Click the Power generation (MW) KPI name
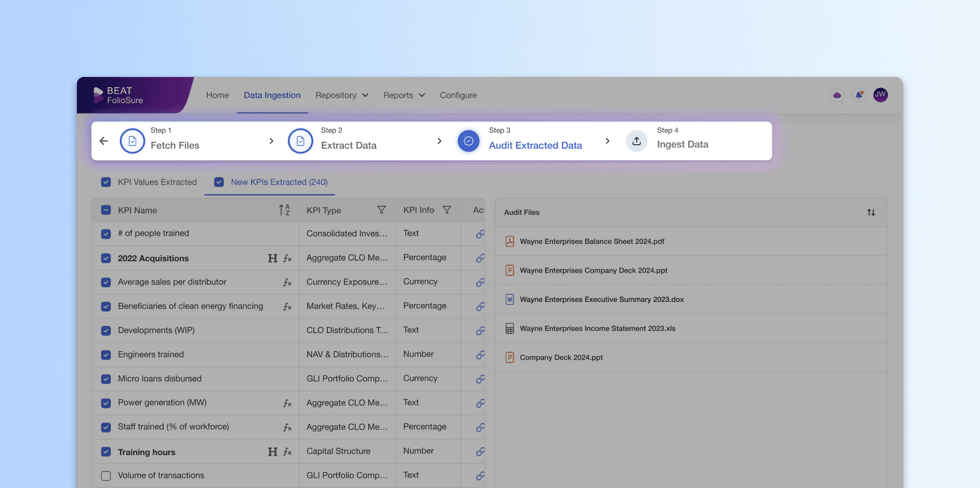 click(x=162, y=403)
